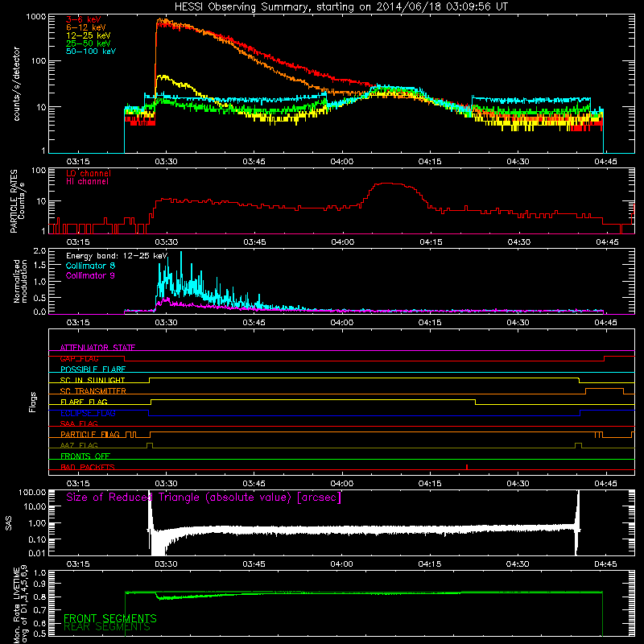Image resolution: width=644 pixels, height=644 pixels.
Task: Select the ATTENUATOR_STATE flag label
Action: coord(97,348)
